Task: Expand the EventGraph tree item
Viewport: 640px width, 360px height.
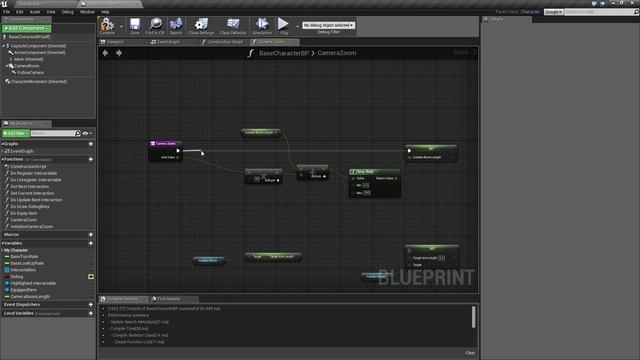Action: pos(3,151)
